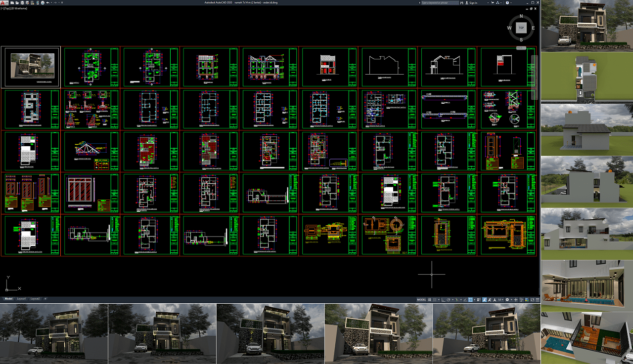The height and width of the screenshot is (364, 633).
Task: Click the Plot printer icon
Action: 43,2
